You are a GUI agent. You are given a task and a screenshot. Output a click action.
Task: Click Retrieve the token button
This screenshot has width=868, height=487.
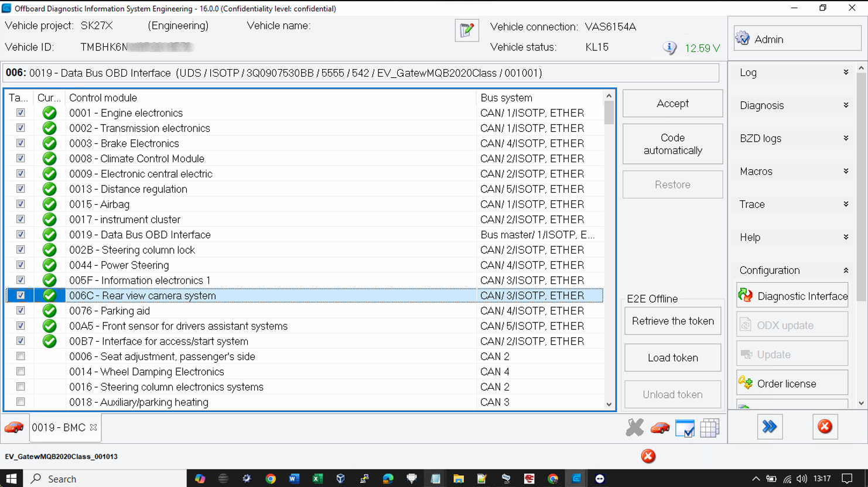pos(672,321)
